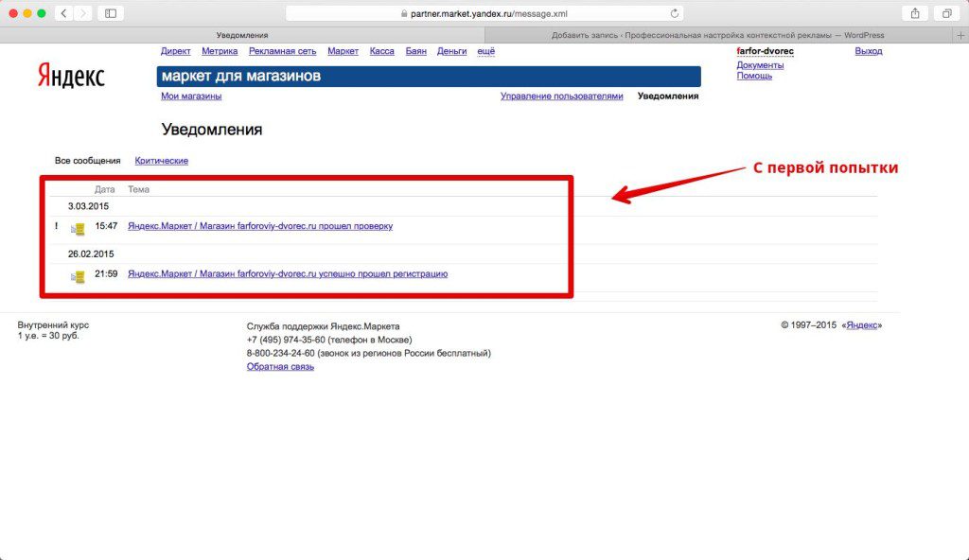Open the Касса link
The height and width of the screenshot is (560, 969).
point(382,51)
